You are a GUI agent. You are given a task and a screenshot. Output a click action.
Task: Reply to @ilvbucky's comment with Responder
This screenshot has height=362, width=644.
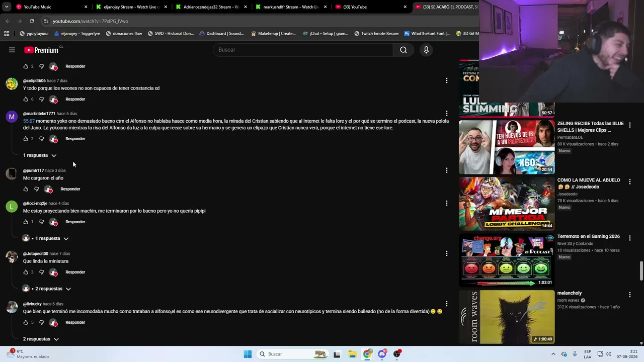75,322
